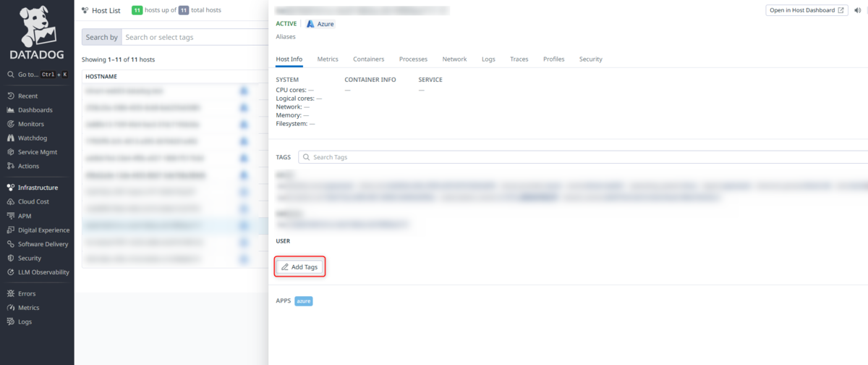Click the Search by dropdown

101,37
